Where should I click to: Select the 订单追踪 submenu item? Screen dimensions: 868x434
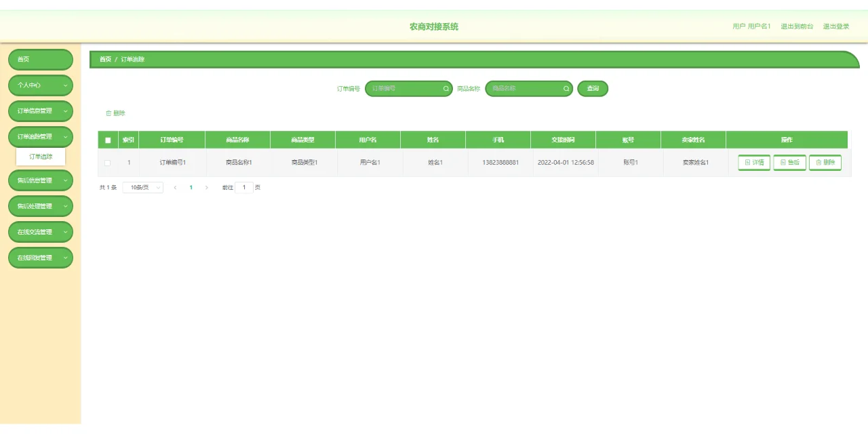tap(40, 156)
